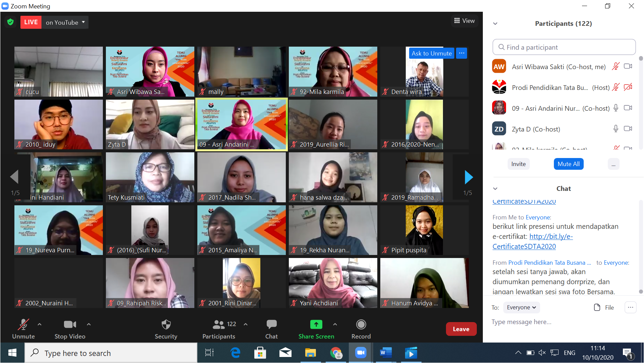
Task: Collapse the Participants panel chevron
Action: click(495, 24)
